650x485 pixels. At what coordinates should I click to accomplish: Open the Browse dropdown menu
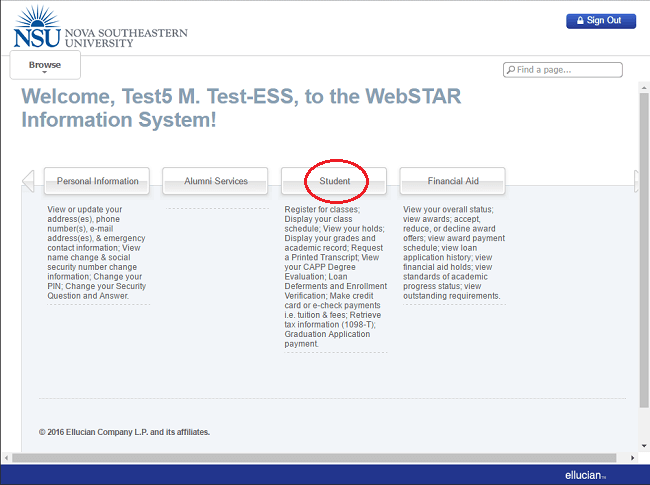coord(45,65)
